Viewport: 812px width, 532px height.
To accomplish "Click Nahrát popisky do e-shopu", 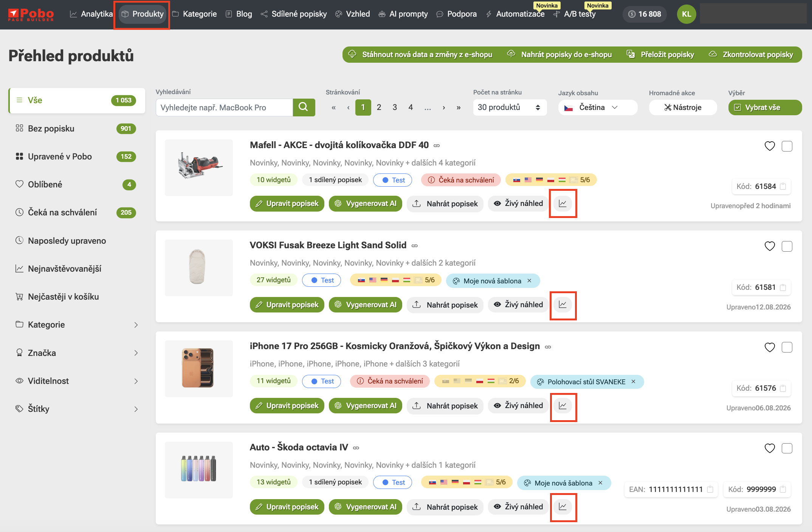I will [559, 54].
